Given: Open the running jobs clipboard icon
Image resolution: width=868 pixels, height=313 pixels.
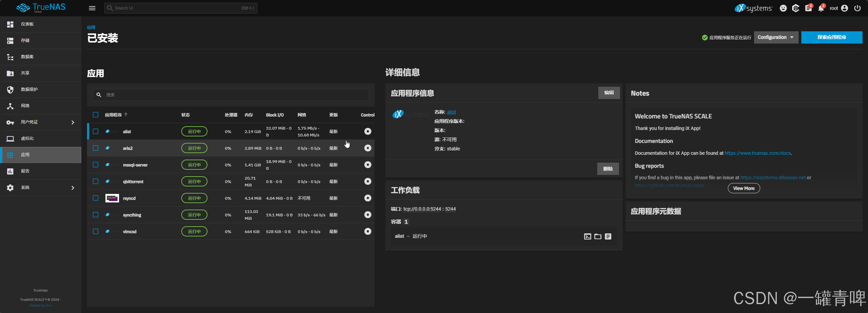Looking at the screenshot, I should pyautogui.click(x=808, y=8).
